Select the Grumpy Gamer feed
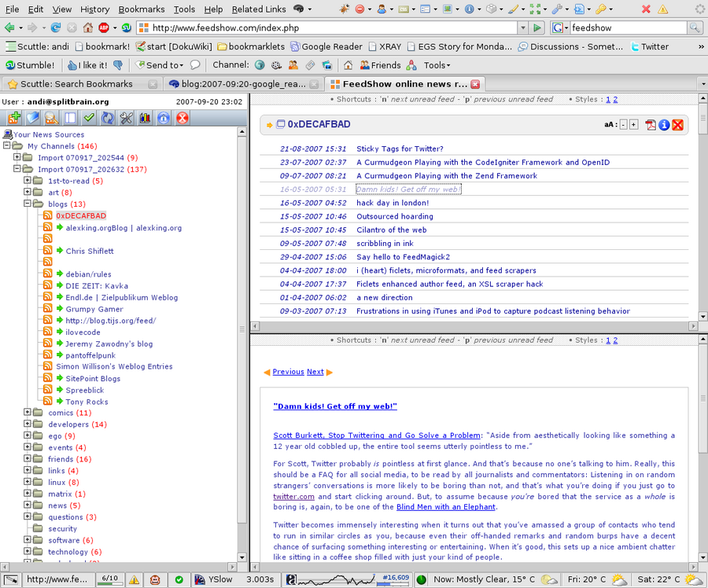The image size is (708, 588). pyautogui.click(x=94, y=309)
